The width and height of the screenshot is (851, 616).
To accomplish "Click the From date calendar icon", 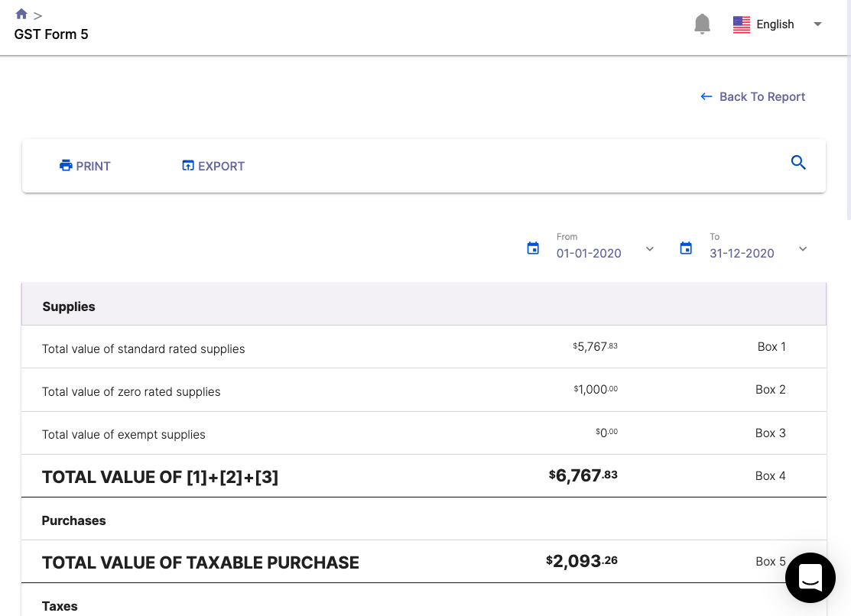I will point(534,248).
